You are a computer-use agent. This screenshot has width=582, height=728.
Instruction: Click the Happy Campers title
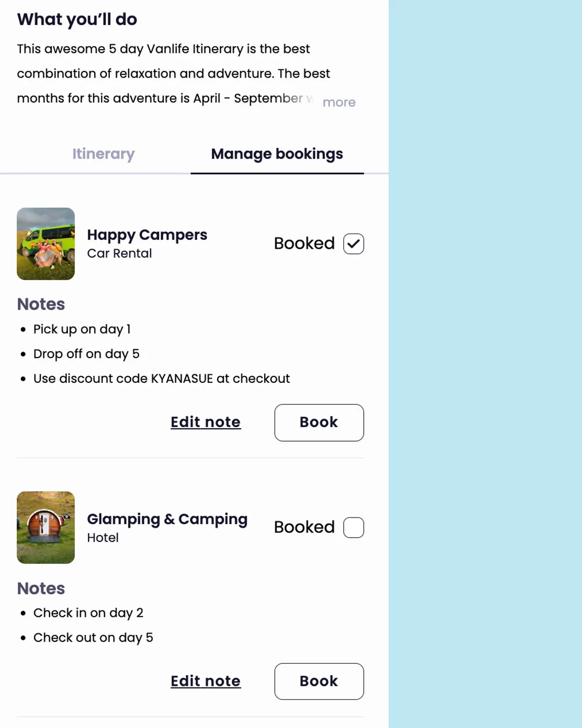tap(147, 235)
